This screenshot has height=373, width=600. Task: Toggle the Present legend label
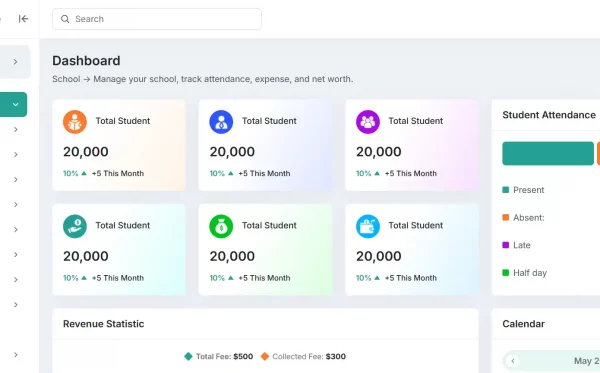tap(528, 190)
